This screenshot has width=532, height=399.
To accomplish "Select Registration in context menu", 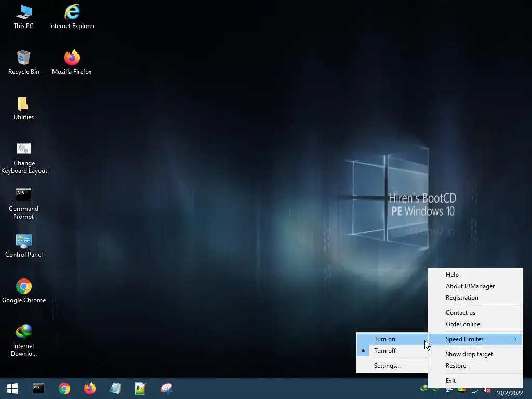I will [475, 298].
